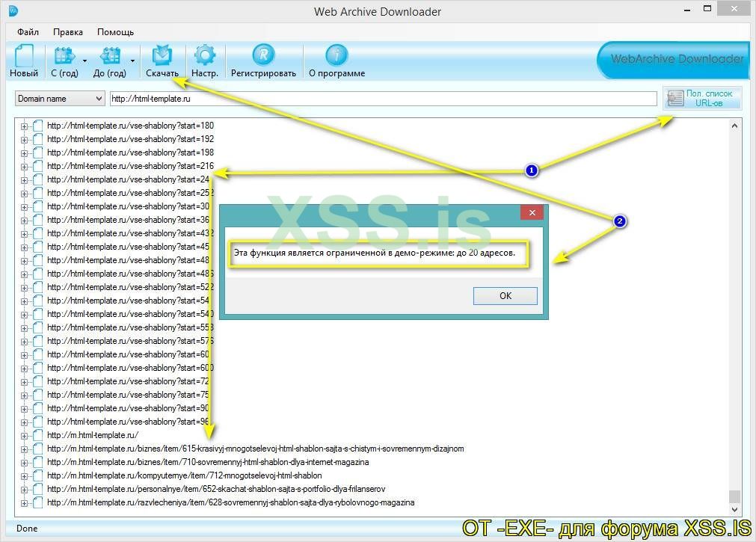Expand the tree node for vse-shablony?start=192

pyautogui.click(x=22, y=139)
